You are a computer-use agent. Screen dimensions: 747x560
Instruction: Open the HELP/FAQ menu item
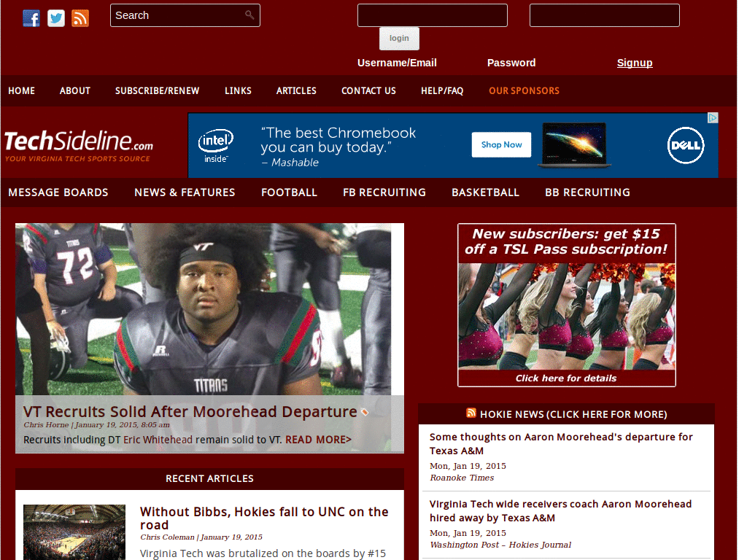(442, 90)
